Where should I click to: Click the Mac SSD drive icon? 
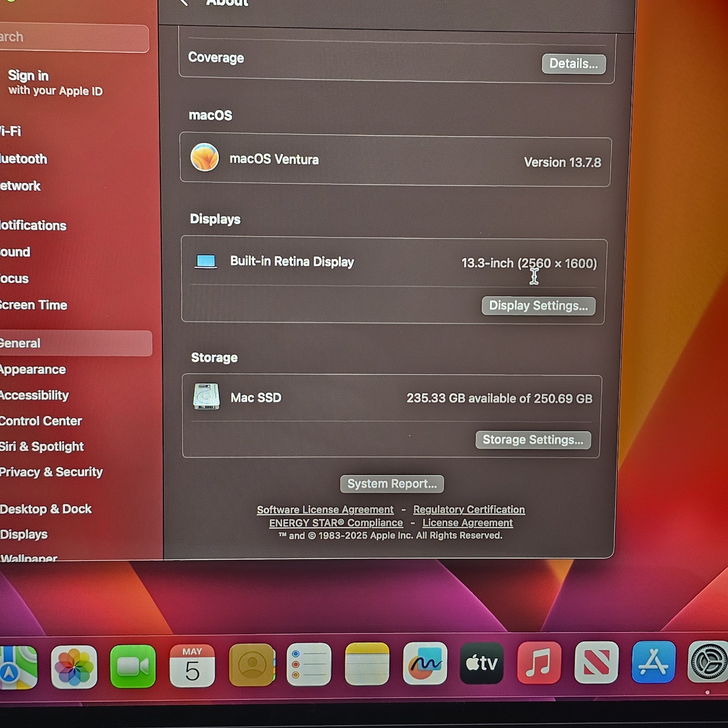click(x=207, y=396)
